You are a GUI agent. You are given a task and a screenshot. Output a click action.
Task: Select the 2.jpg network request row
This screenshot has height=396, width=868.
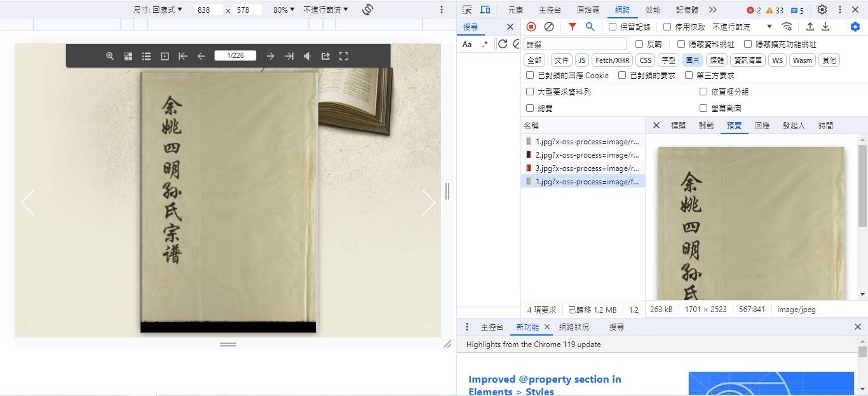pyautogui.click(x=583, y=155)
